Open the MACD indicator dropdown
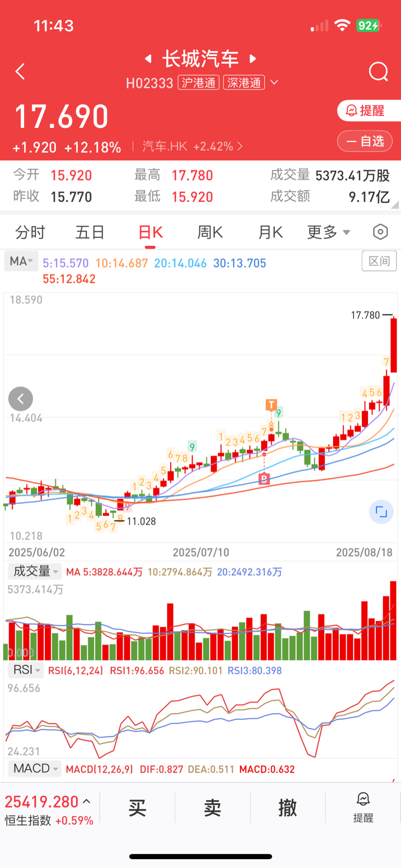The height and width of the screenshot is (868, 401). 34,768
